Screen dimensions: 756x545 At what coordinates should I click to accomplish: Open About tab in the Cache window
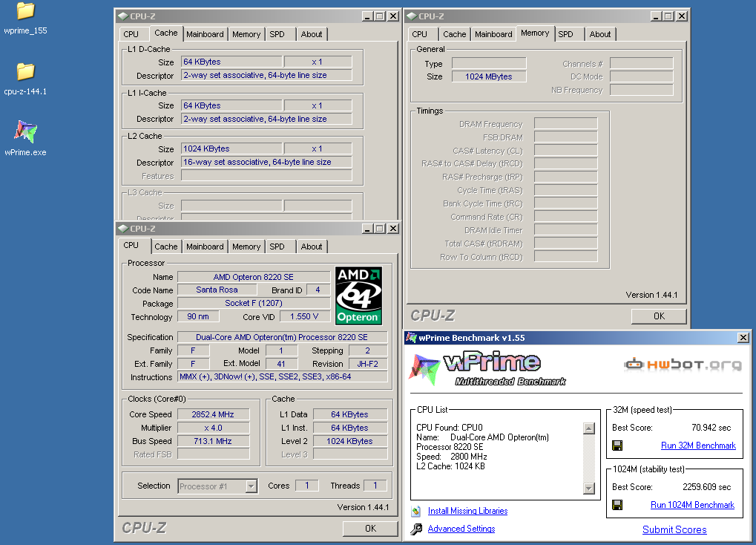[312, 34]
